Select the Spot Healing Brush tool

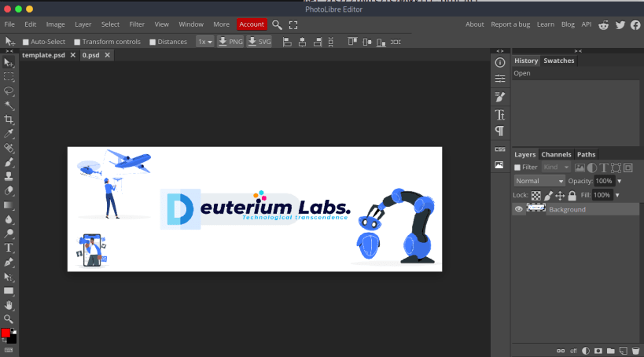point(9,148)
